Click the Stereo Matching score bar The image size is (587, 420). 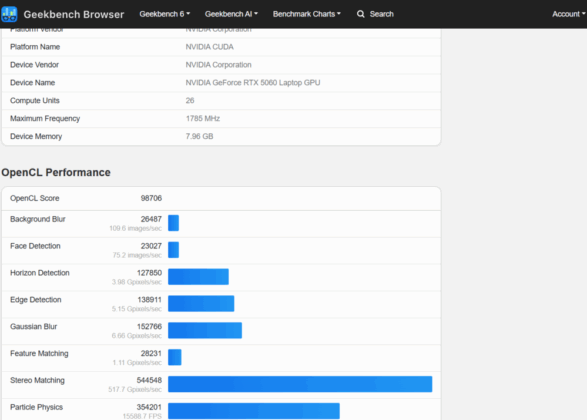300,384
